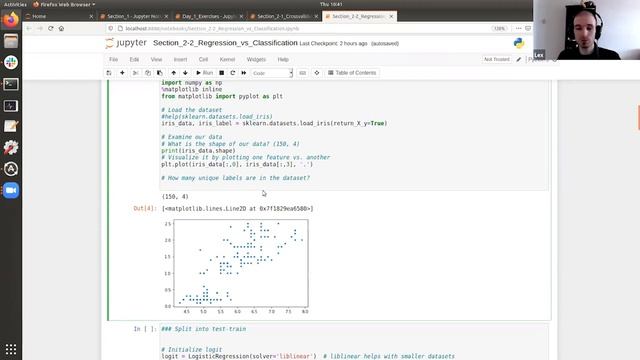Click the tracking protection shield icon
Image resolution: width=640 pixels, height=360 pixels.
pos(111,29)
